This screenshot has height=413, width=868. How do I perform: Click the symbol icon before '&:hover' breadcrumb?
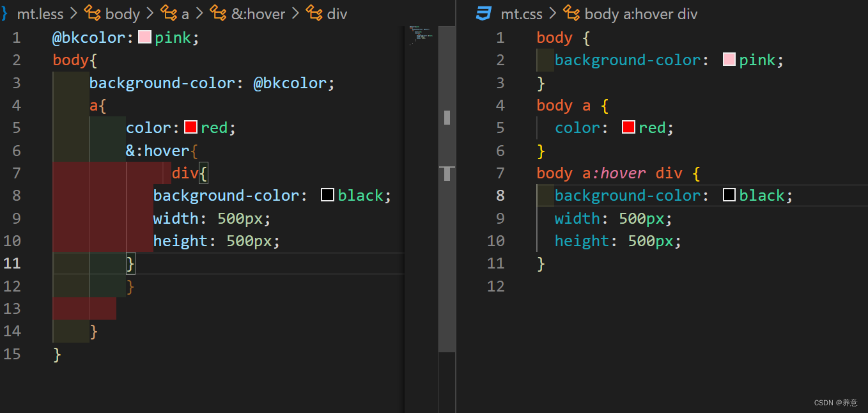pyautogui.click(x=218, y=13)
